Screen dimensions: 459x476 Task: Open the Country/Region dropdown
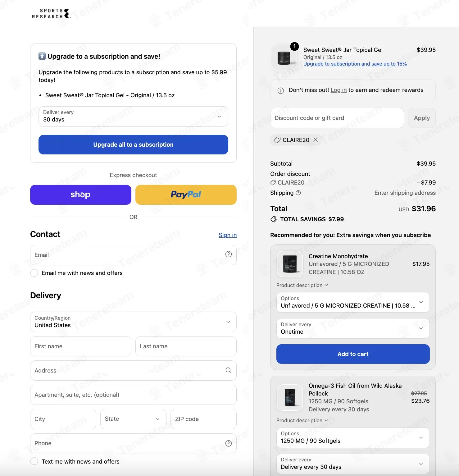coord(133,322)
